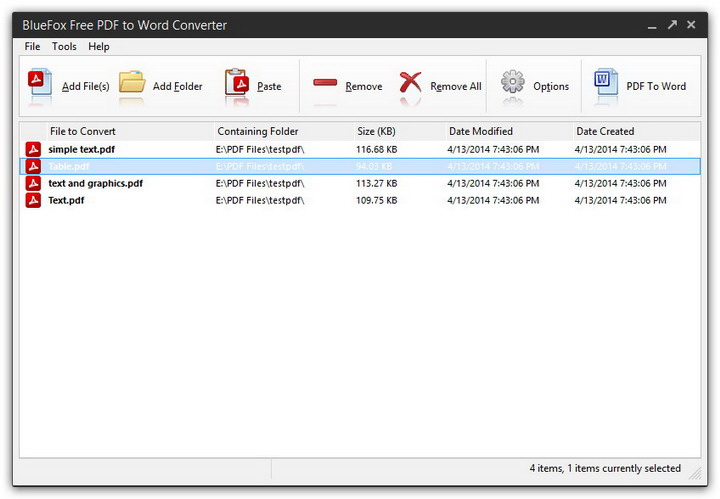Select the Text.pdf file name

[66, 200]
